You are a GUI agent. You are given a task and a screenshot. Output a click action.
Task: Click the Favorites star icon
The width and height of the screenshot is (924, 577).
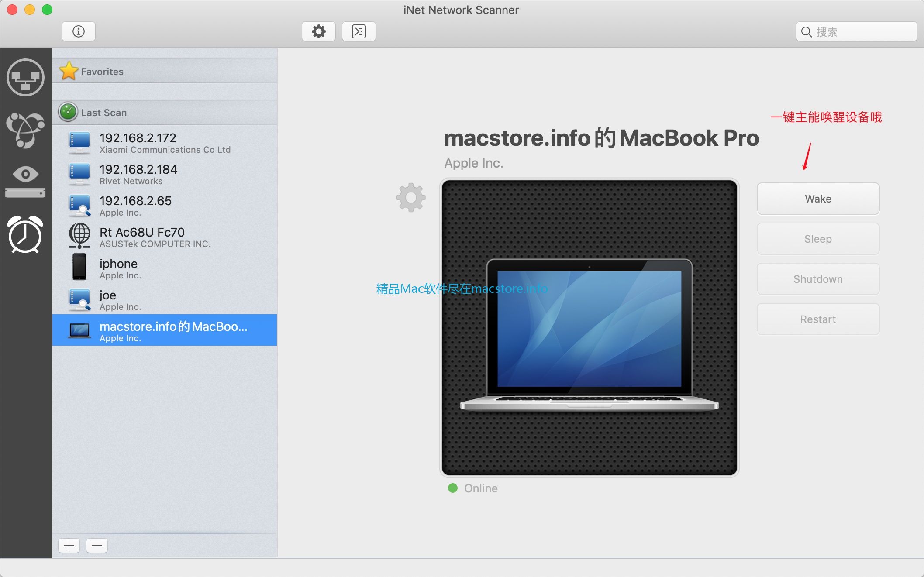coord(69,71)
